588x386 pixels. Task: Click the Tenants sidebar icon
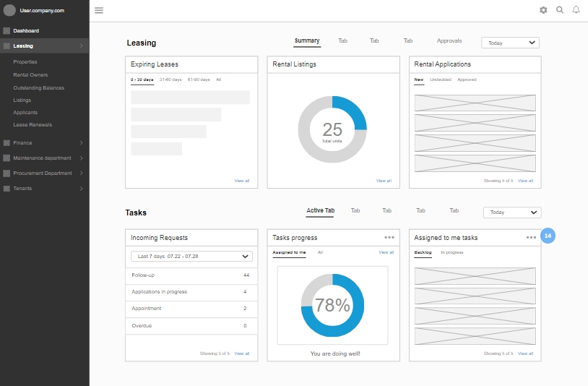(x=7, y=189)
